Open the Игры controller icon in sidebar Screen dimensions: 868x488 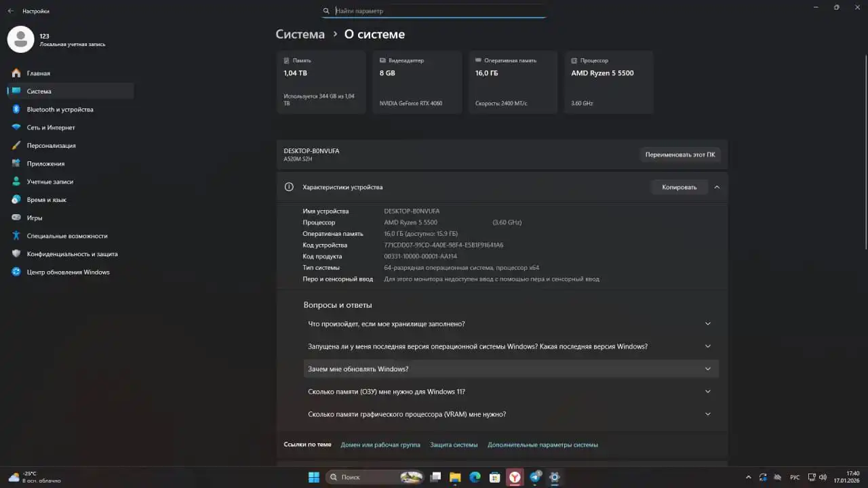pyautogui.click(x=15, y=218)
